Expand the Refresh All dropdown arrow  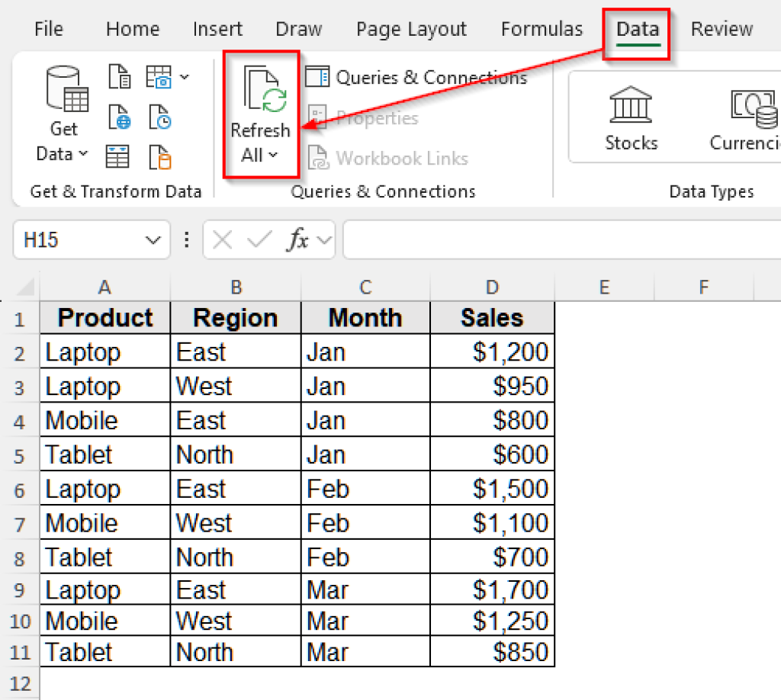tap(273, 155)
